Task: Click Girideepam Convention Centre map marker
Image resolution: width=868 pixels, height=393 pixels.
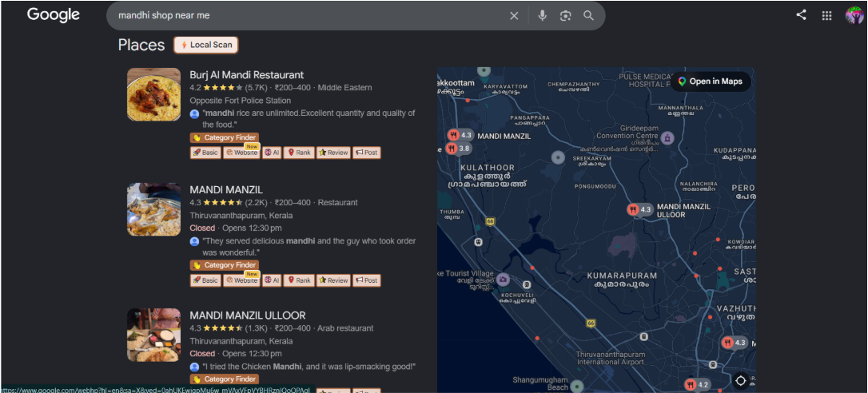Action: coord(667,137)
